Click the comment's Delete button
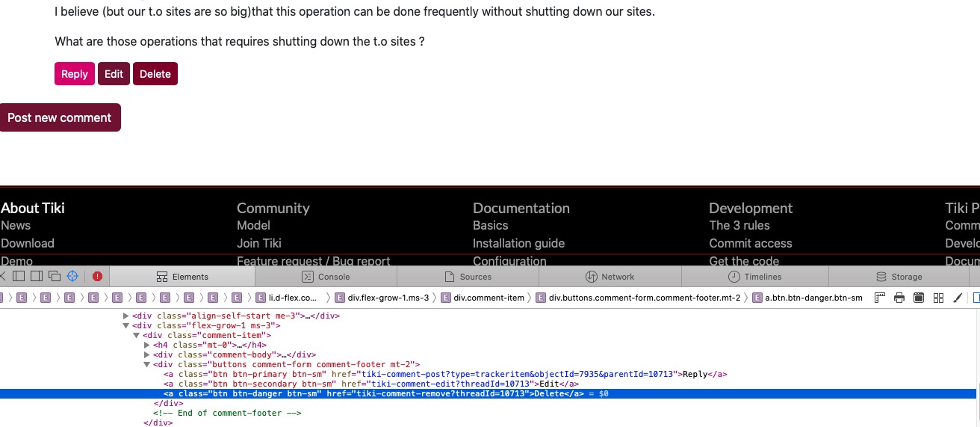The height and width of the screenshot is (427, 980). click(x=155, y=74)
